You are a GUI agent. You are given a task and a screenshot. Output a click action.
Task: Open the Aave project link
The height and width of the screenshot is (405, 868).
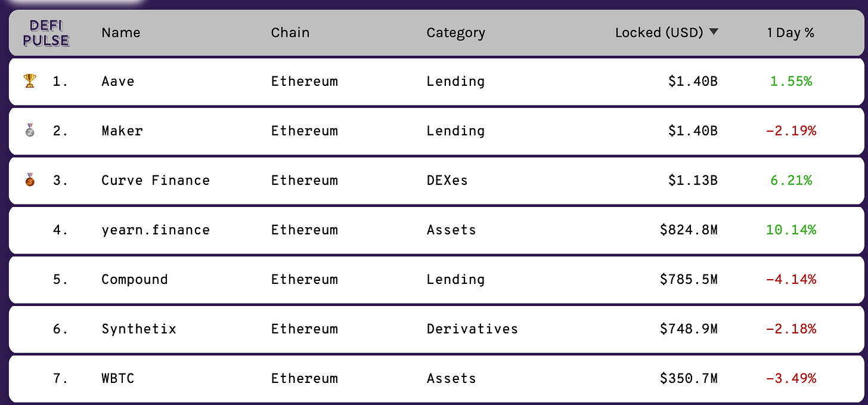118,81
